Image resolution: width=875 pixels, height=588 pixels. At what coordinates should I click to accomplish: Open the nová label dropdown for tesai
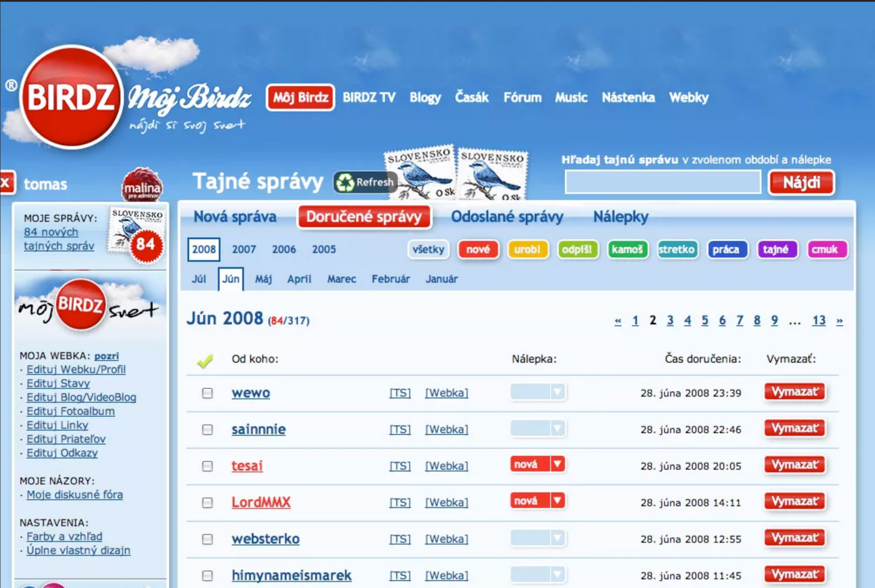(x=538, y=464)
